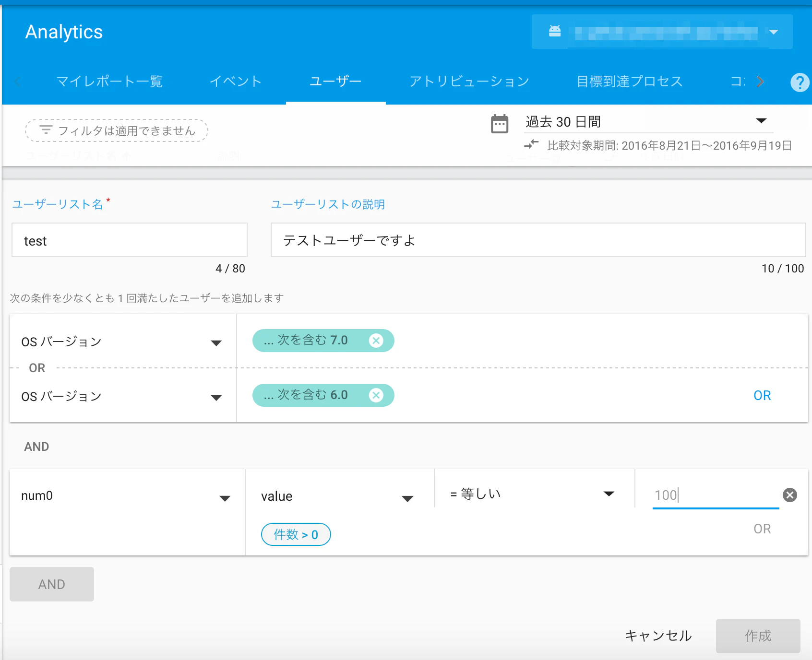Click the 次を含む 7.0 chip

[323, 341]
